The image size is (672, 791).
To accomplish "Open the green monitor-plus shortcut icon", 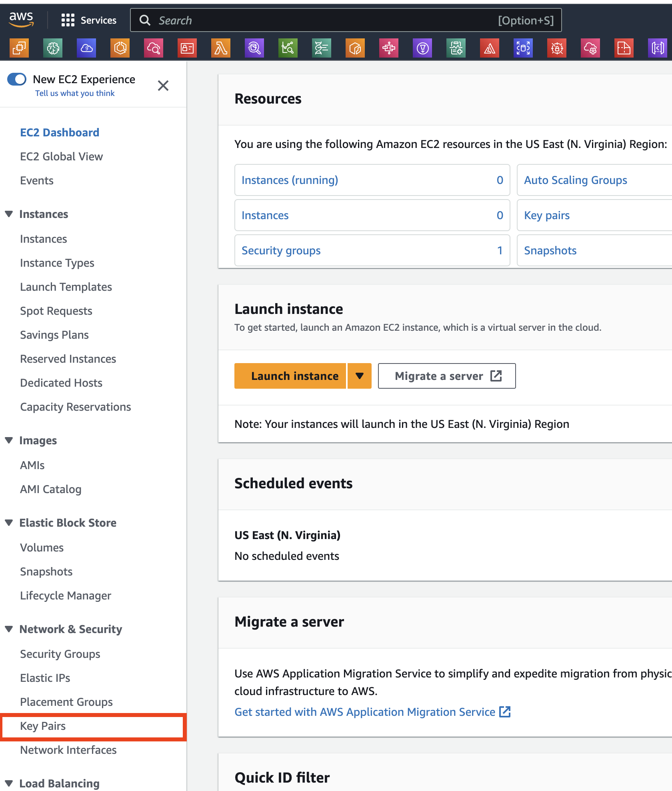I will (x=456, y=48).
